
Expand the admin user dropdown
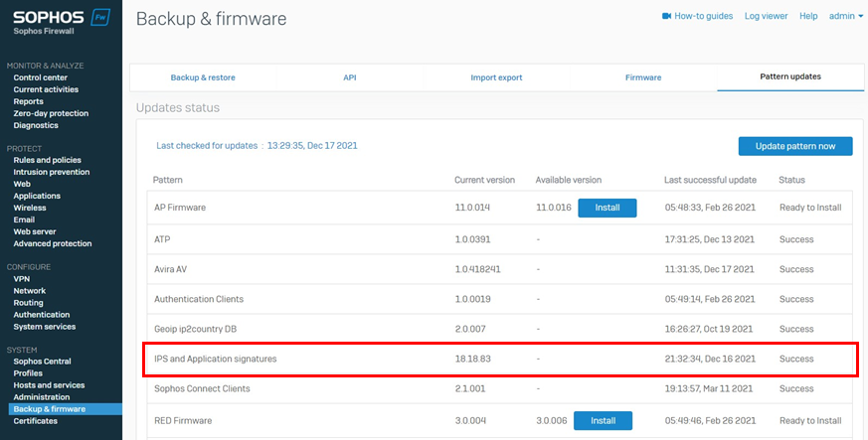point(846,16)
